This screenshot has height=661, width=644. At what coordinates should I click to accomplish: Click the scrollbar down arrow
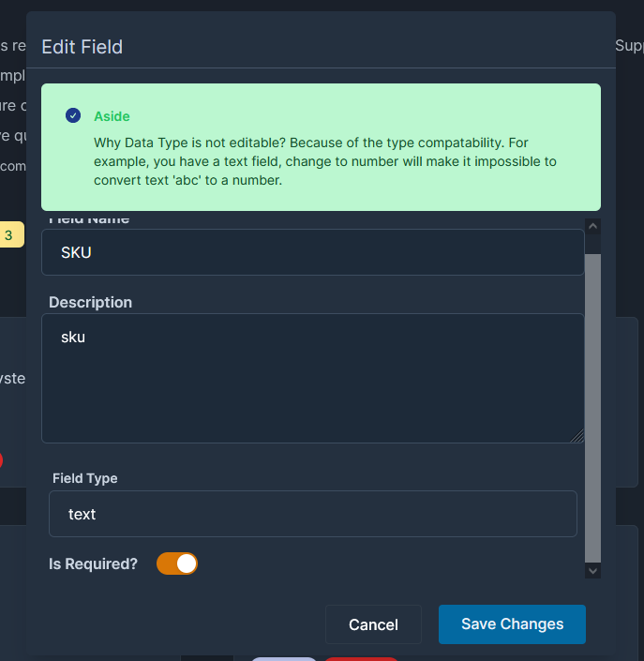tap(593, 571)
